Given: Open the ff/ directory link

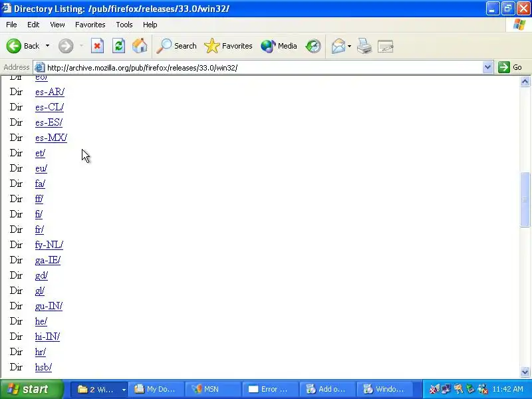Looking at the screenshot, I should [x=39, y=199].
